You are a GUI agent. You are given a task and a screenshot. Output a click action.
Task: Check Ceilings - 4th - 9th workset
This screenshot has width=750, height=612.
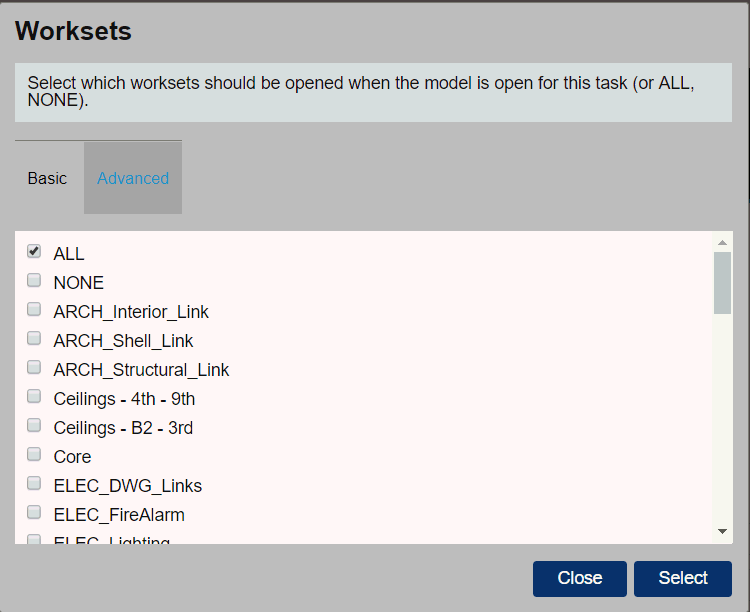tap(34, 396)
